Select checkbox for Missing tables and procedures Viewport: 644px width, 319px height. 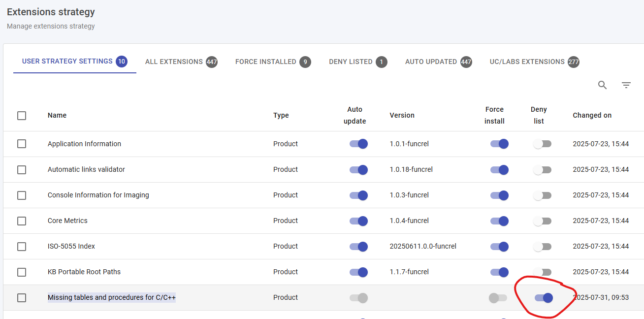click(22, 298)
